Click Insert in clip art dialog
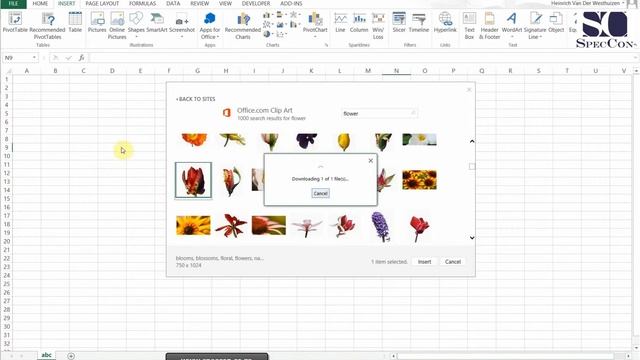This screenshot has height=360, width=640. 424,262
